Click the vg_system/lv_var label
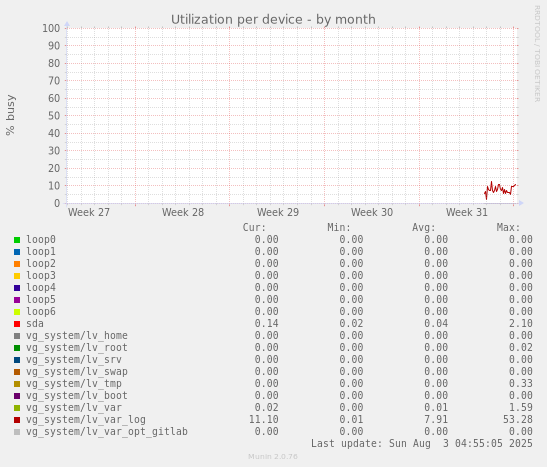Screen dimensions: 547x467 pyautogui.click(x=74, y=407)
